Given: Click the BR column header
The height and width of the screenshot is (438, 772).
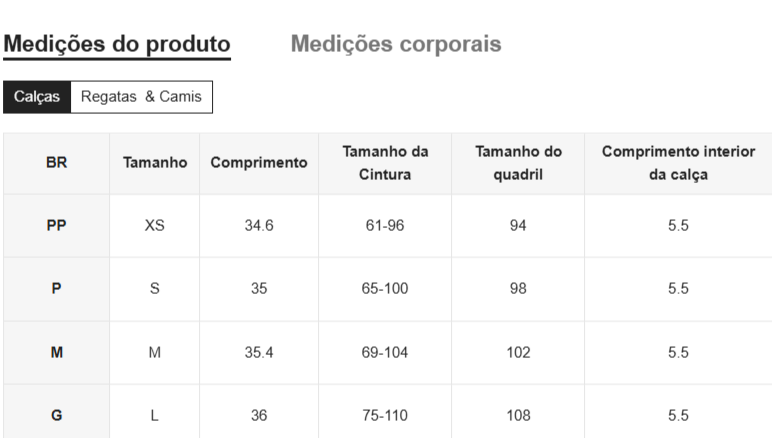Looking at the screenshot, I should [56, 162].
